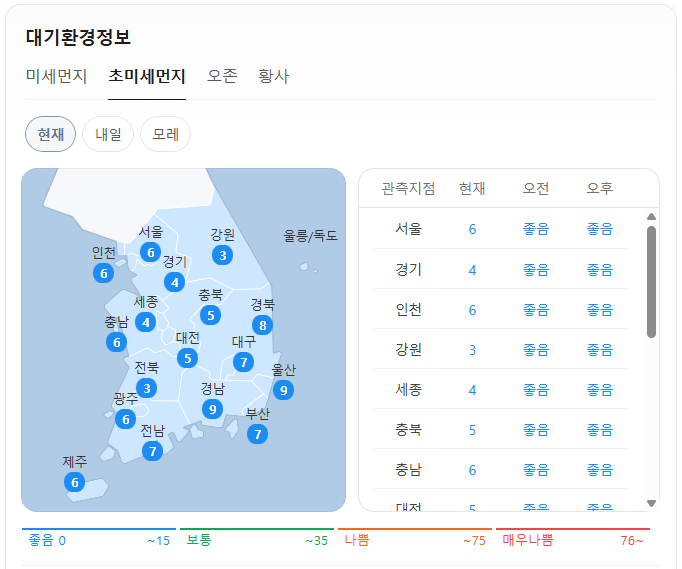This screenshot has height=569, width=682.
Task: Click 인천 in the station table
Action: [x=408, y=310]
